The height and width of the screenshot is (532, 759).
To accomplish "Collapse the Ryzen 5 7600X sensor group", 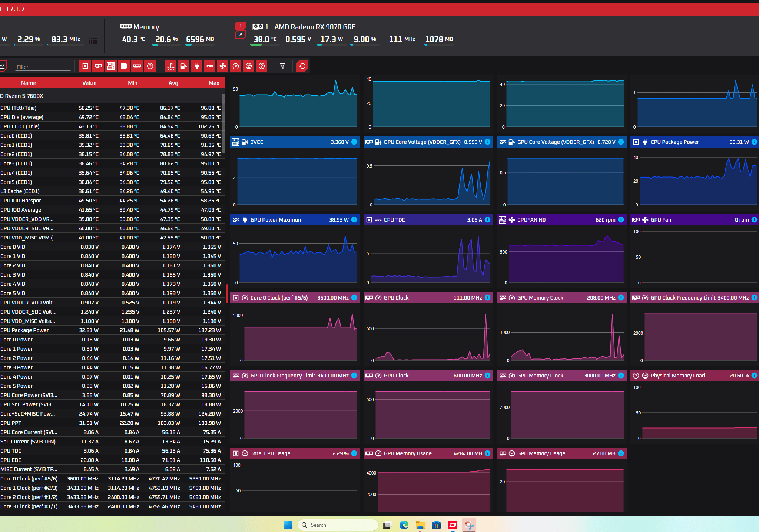I will click(111, 96).
